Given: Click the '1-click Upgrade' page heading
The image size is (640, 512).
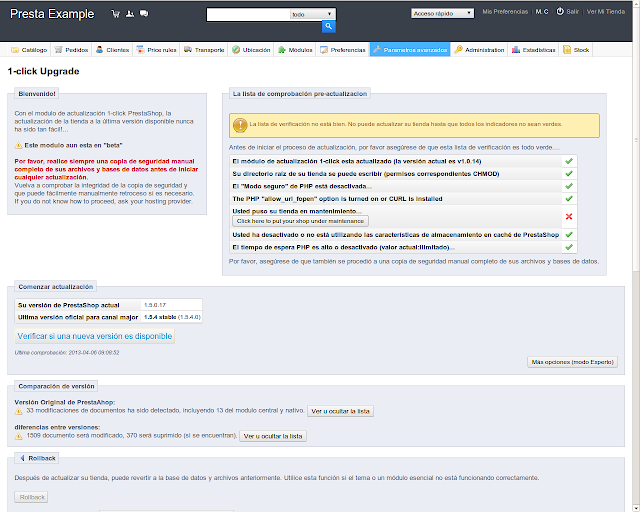Looking at the screenshot, I should [43, 71].
